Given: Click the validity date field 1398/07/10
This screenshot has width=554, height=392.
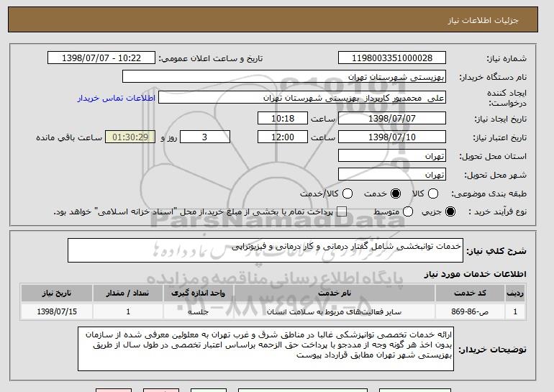Looking at the screenshot, I should pos(392,137).
